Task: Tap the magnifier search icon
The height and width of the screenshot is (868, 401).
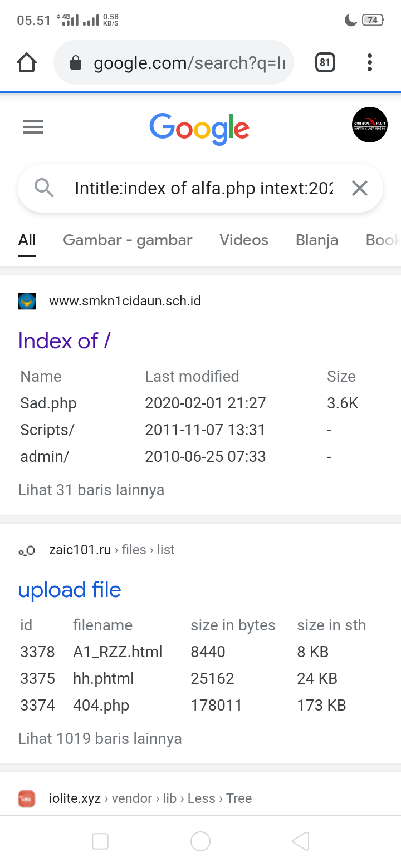Action: (x=44, y=189)
